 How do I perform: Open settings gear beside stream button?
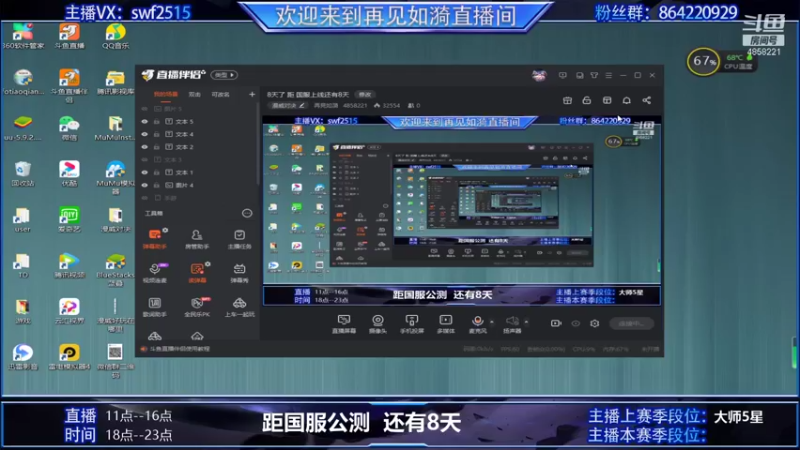(594, 323)
